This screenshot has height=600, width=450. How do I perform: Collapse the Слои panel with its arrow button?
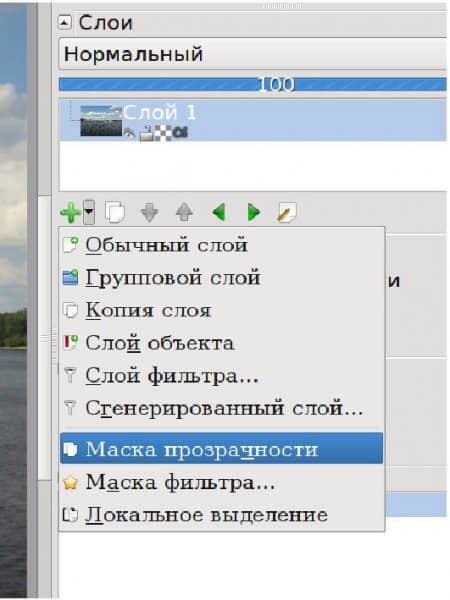[65, 23]
